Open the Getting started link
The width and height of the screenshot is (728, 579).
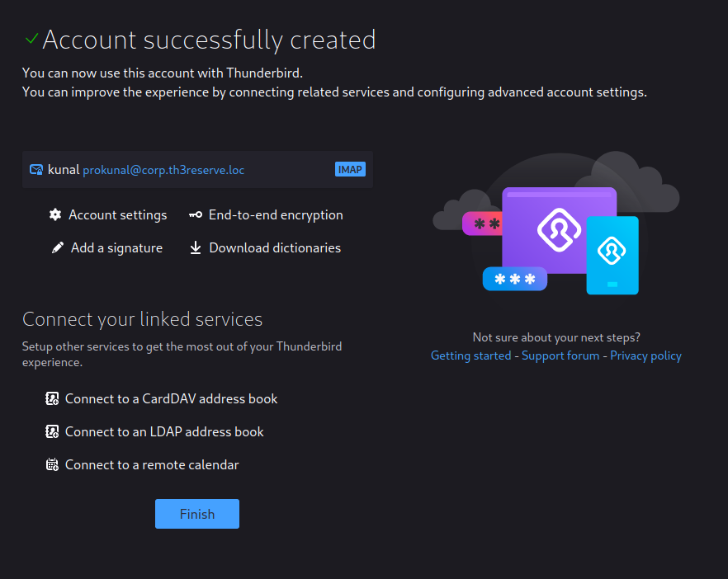click(470, 355)
